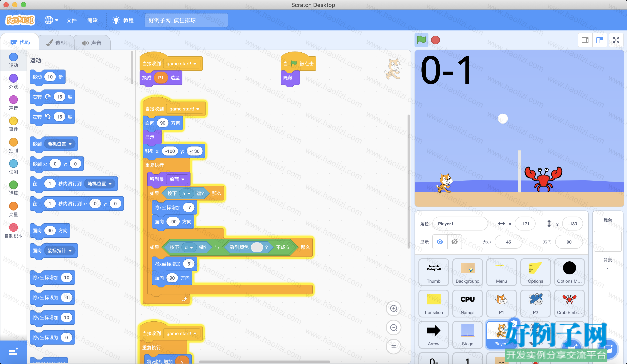Open the add extension button
Viewport: 627px width, 364px height.
click(x=13, y=352)
